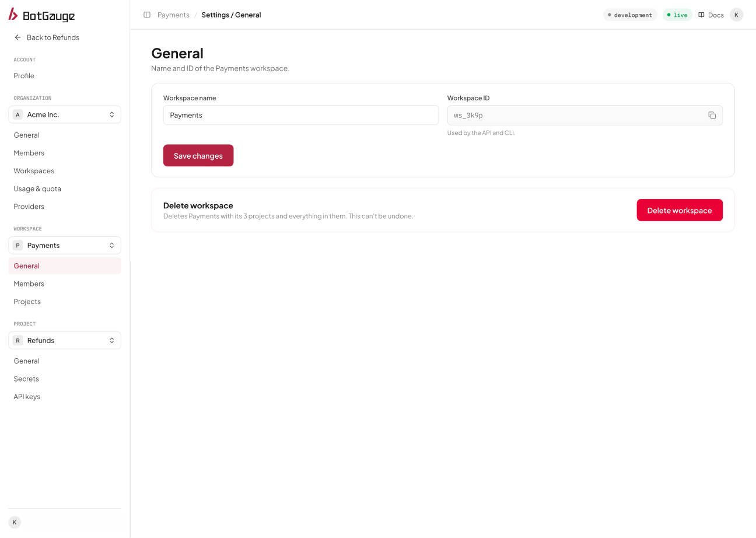756x538 pixels.
Task: Focus the Workspace name field
Action: (301, 115)
